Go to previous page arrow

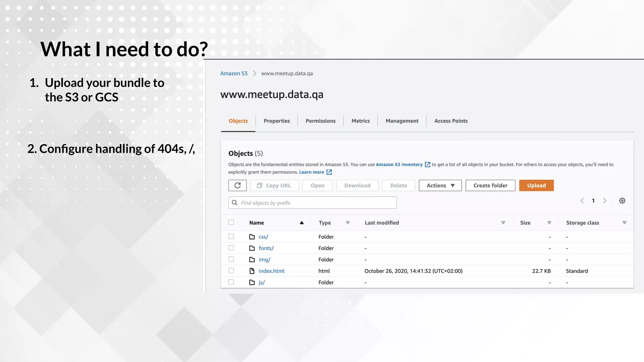pos(582,200)
